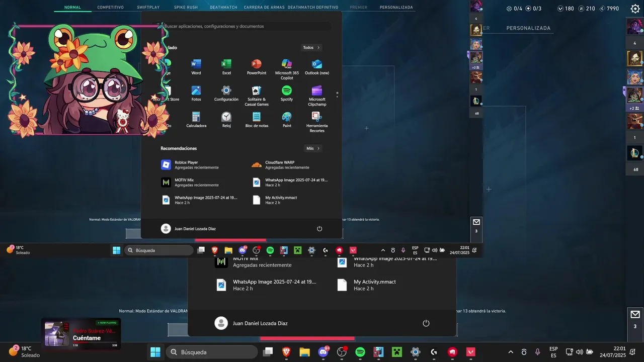Screen dimensions: 644x362
Task: Open the Fotos app
Action: (x=196, y=94)
